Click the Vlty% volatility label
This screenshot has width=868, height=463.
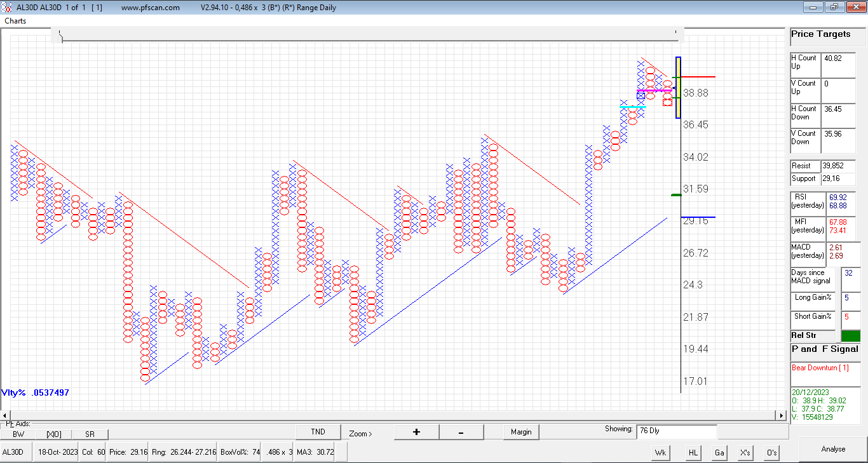coord(35,393)
